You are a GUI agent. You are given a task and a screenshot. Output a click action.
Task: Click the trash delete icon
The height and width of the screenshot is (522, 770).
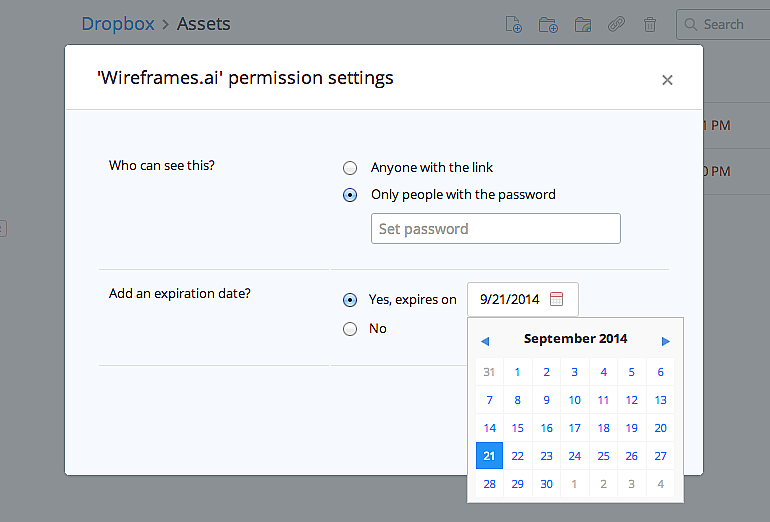[650, 25]
